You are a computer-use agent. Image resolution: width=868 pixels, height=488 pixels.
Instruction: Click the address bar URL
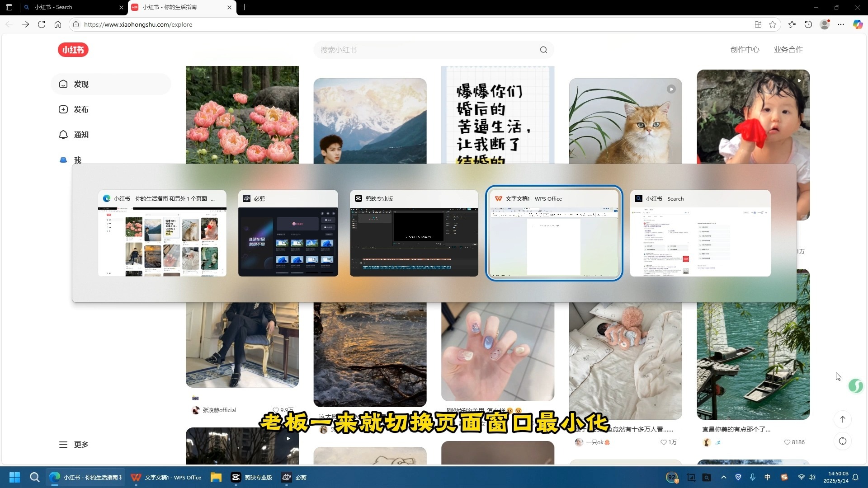click(x=138, y=24)
